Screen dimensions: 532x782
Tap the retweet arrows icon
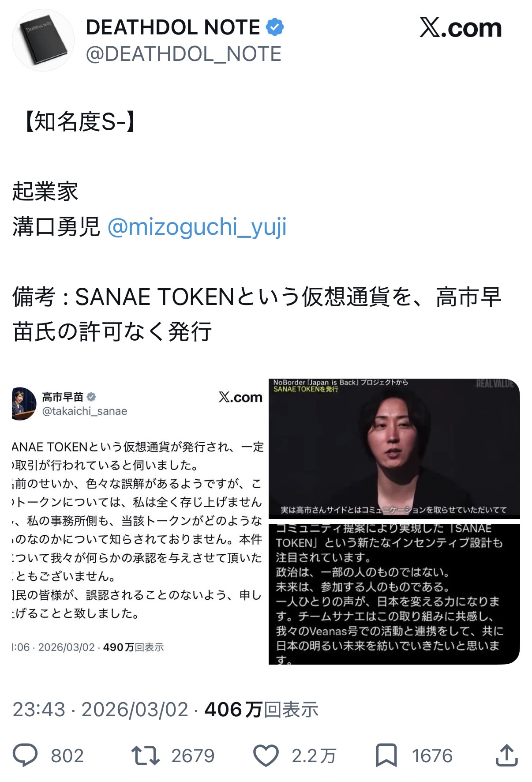pos(146,755)
